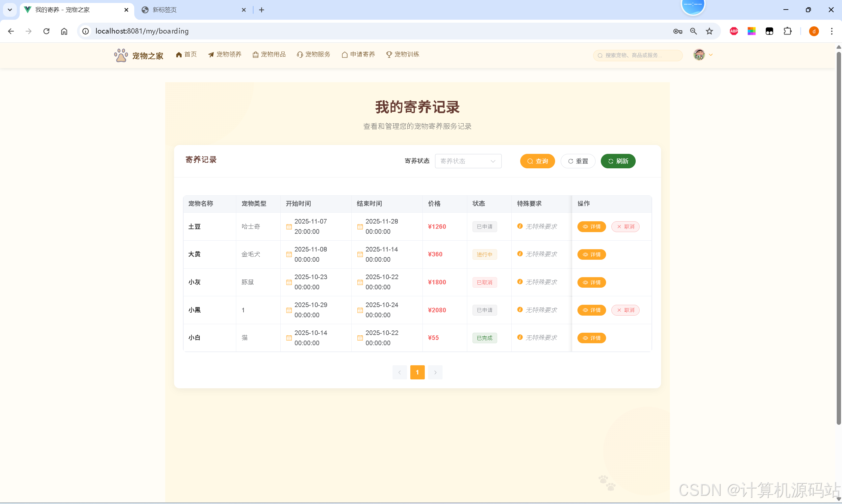The height and width of the screenshot is (504, 842).
Task: Click info icon in 大黄 row special requirement
Action: point(520,254)
